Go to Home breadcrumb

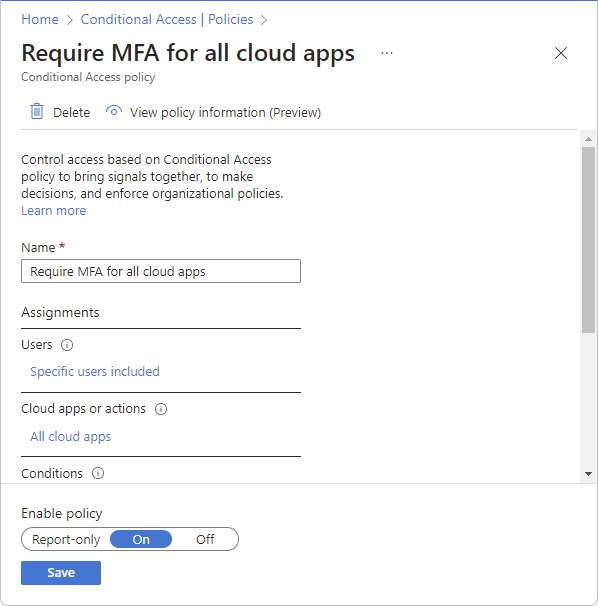tap(40, 19)
